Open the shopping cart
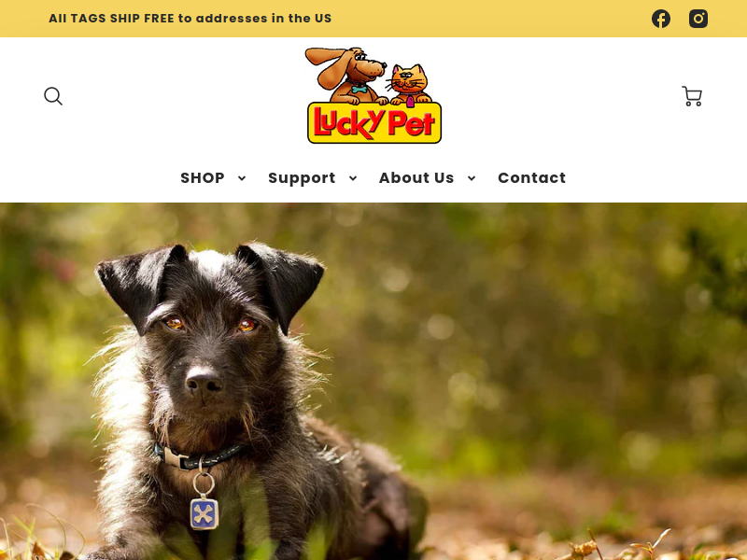This screenshot has width=747, height=560. pos(692,96)
